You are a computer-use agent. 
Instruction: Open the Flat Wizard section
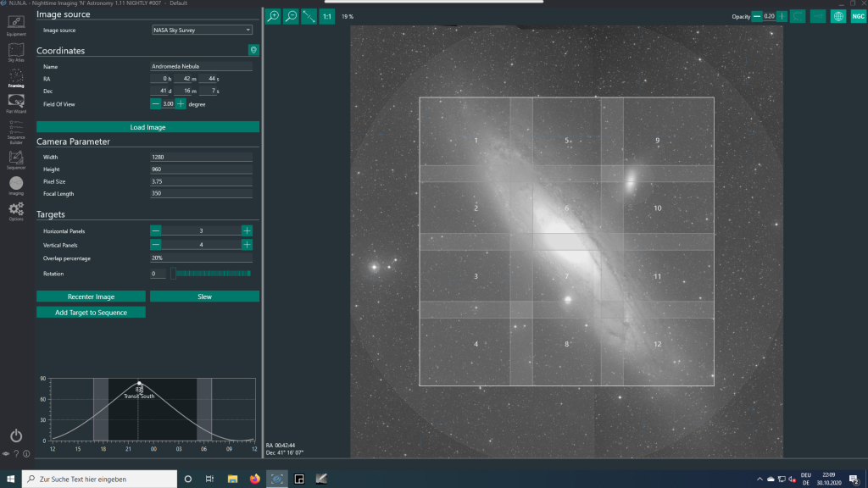16,103
